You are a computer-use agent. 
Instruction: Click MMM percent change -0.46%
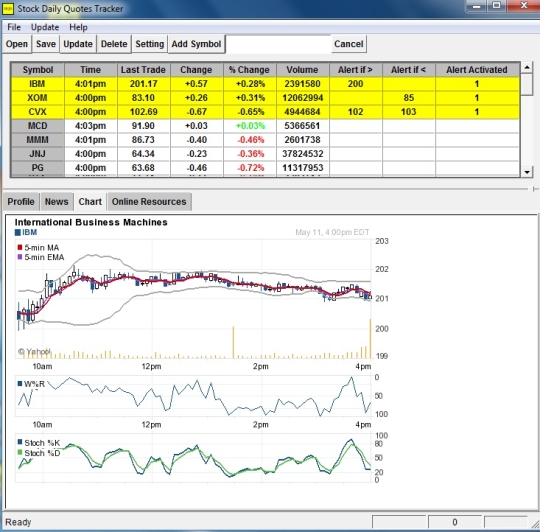250,140
